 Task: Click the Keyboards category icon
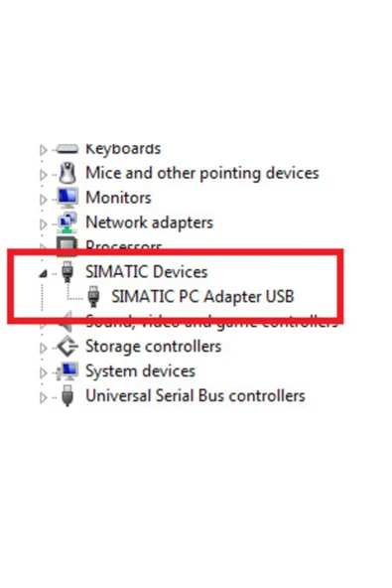coord(67,149)
